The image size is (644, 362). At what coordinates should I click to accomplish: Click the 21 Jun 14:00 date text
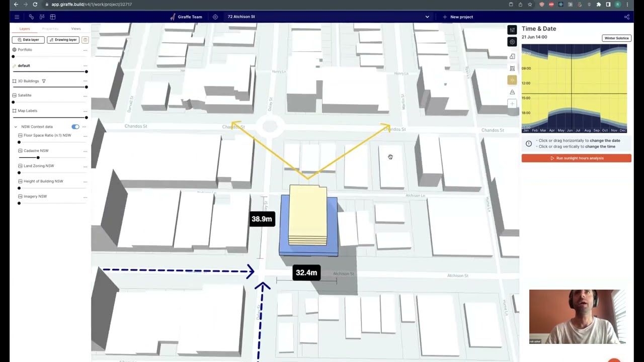coord(534,37)
